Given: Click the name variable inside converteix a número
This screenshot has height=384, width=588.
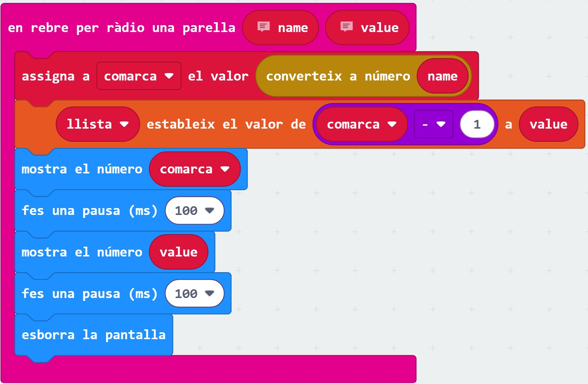Looking at the screenshot, I should (x=442, y=76).
